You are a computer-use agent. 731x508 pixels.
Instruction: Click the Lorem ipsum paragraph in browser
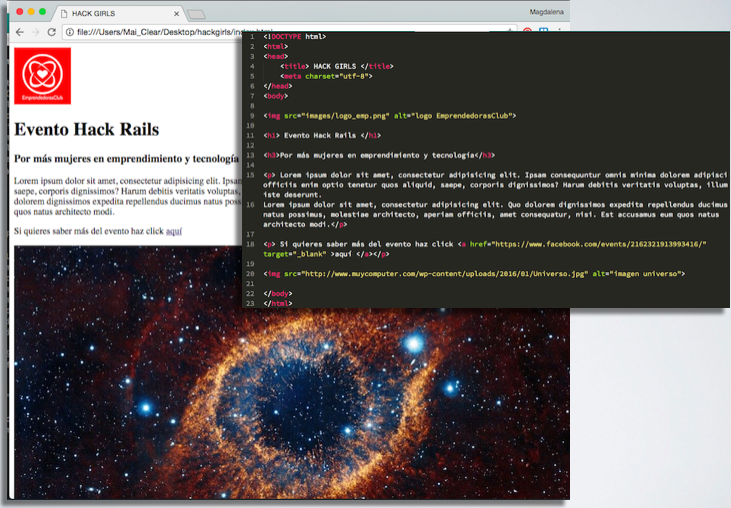(x=128, y=196)
